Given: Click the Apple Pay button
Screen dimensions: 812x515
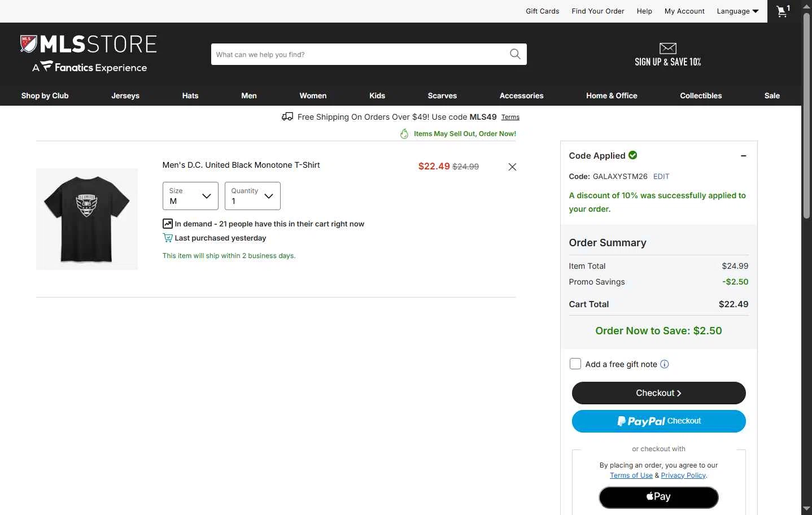Looking at the screenshot, I should click(x=658, y=497).
